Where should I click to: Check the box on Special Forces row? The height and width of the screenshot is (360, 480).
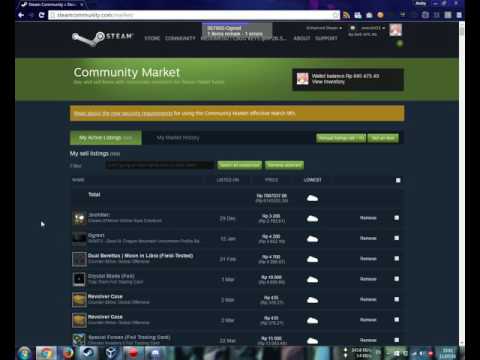click(397, 340)
